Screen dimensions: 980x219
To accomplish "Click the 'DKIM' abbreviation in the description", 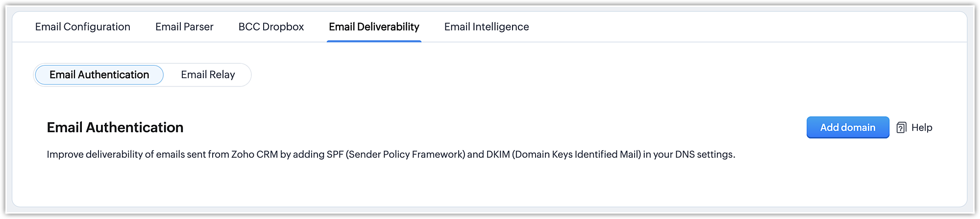I will click(498, 155).
